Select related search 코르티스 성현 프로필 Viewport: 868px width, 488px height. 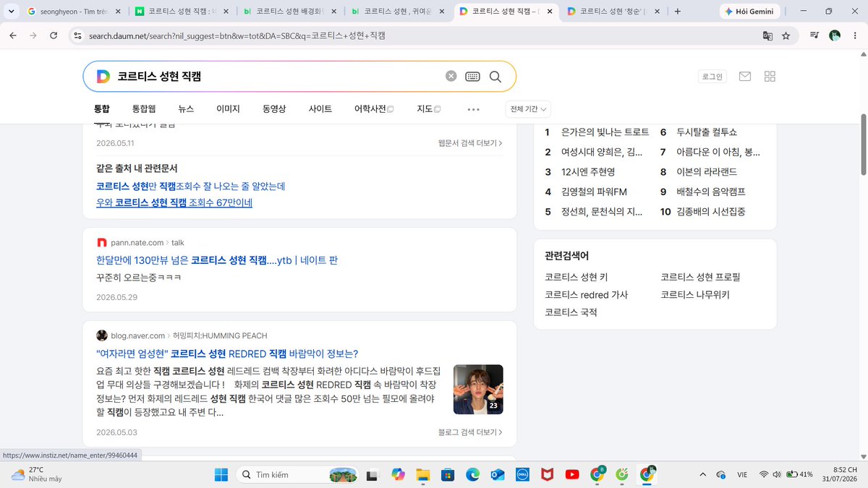(x=700, y=277)
